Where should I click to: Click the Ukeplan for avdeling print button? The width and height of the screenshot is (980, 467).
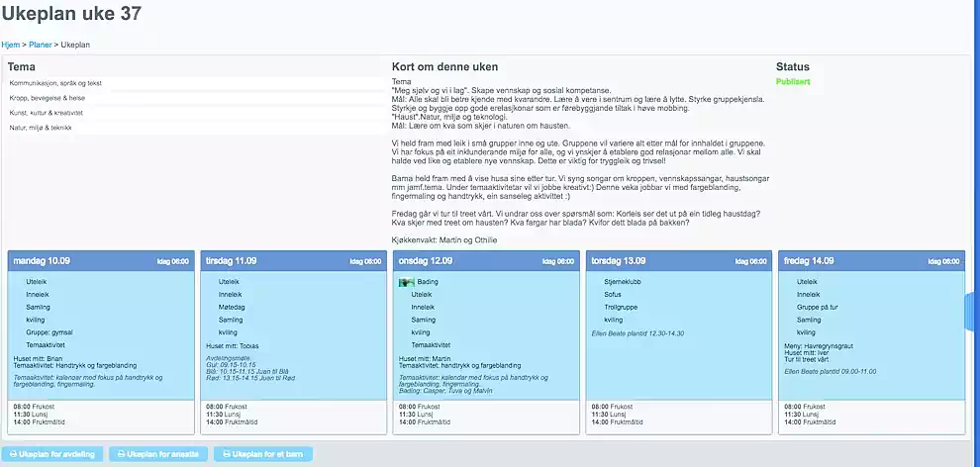point(55,454)
